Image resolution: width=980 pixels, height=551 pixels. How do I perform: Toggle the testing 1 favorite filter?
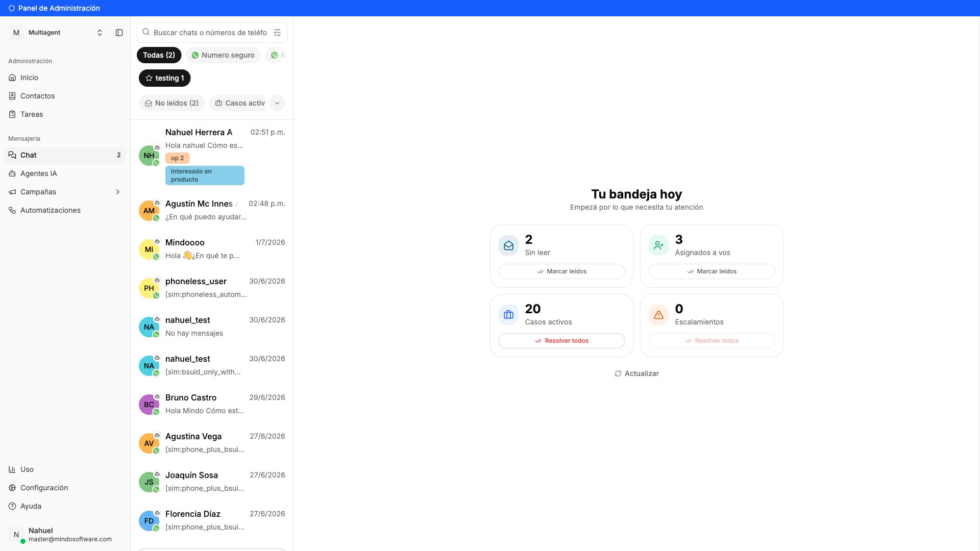click(x=164, y=78)
